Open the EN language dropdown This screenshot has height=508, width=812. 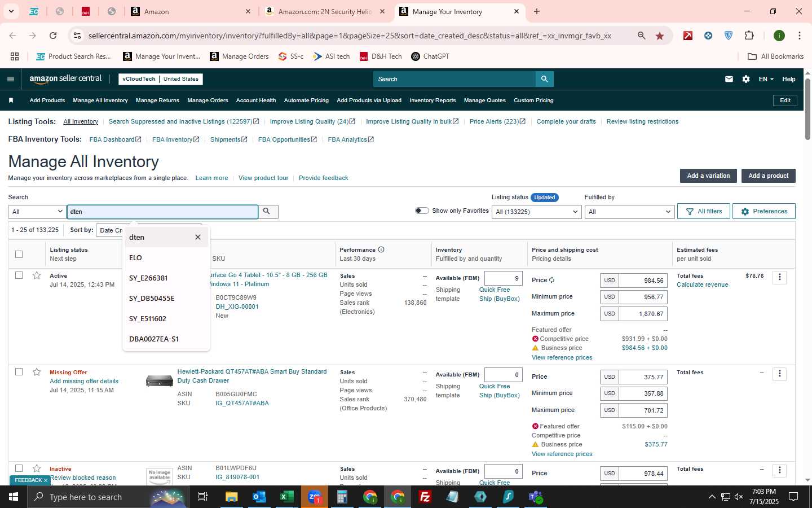click(x=766, y=79)
